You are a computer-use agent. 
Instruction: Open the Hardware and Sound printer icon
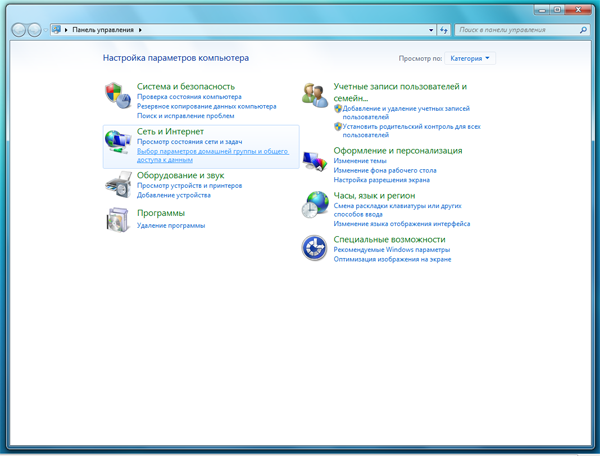click(118, 185)
